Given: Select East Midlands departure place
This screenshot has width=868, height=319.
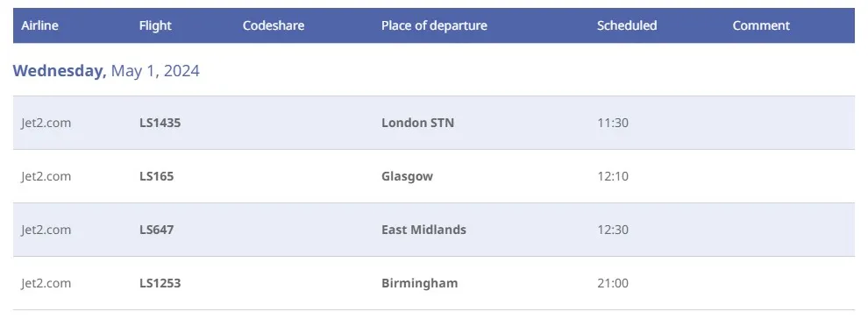Looking at the screenshot, I should pyautogui.click(x=424, y=230).
